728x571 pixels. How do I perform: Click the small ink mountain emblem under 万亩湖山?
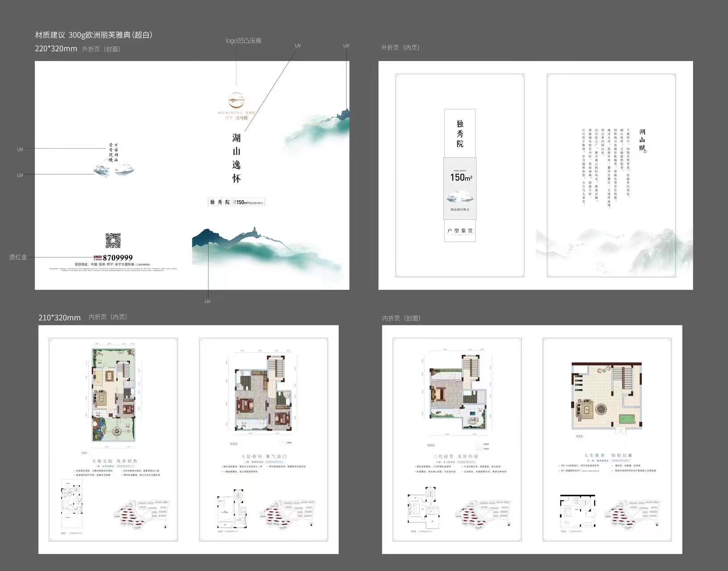113,170
